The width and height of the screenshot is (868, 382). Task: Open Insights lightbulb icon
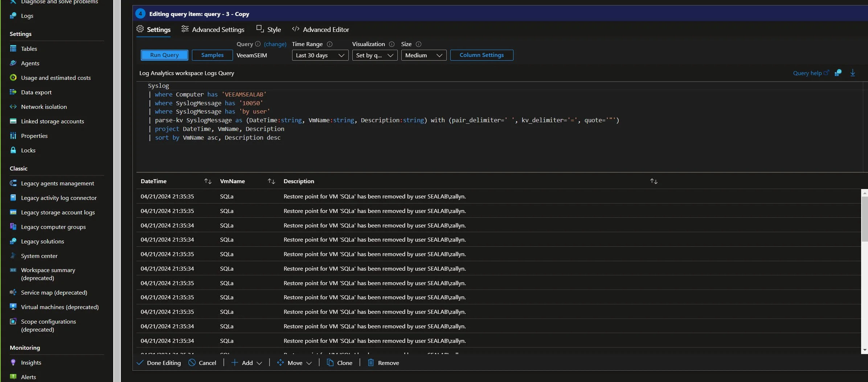coord(13,362)
